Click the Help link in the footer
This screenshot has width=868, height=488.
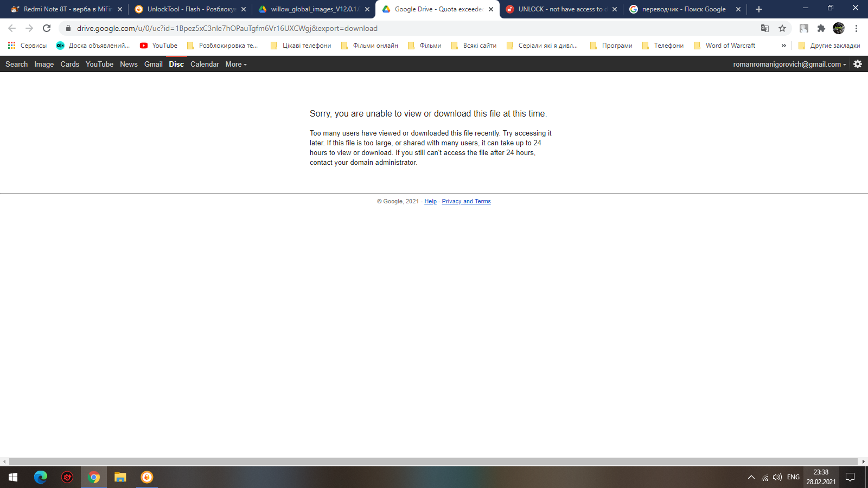[430, 201]
